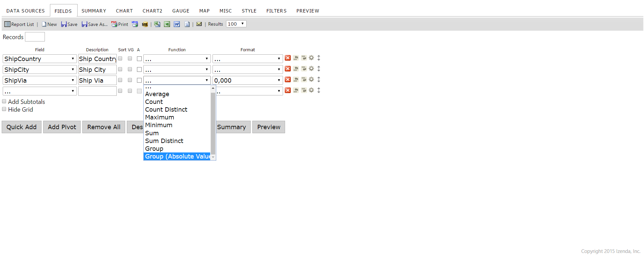The image size is (644, 257).
Task: Switch to the Gauge tab
Action: pyautogui.click(x=181, y=11)
